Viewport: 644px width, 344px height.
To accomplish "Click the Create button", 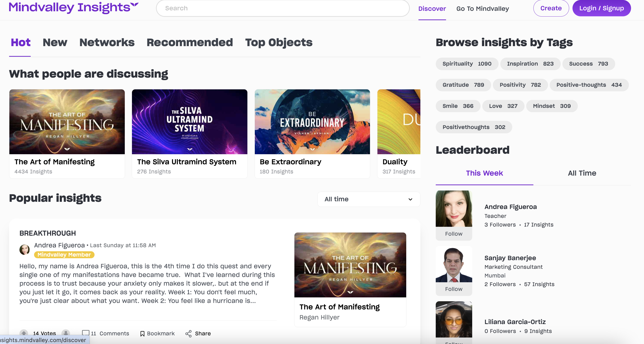I will pos(551,8).
